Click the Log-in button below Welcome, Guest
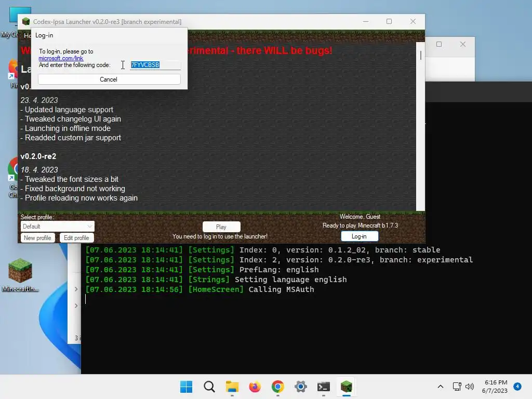Viewport: 532px width, 399px height. tap(360, 236)
